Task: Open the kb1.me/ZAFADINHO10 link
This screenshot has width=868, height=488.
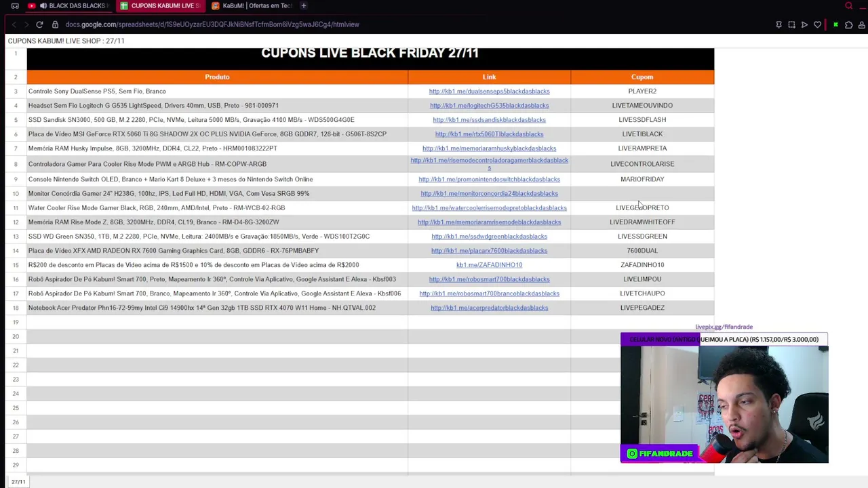Action: 489,265
